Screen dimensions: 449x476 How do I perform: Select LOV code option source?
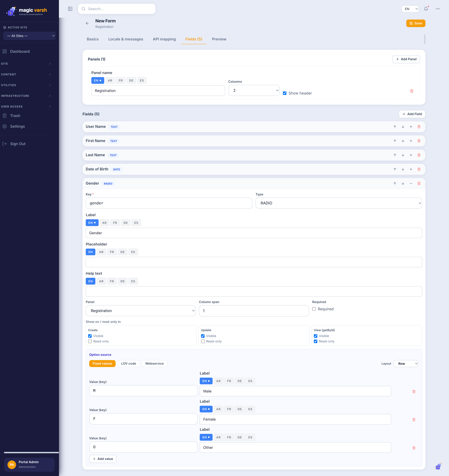pyautogui.click(x=129, y=363)
